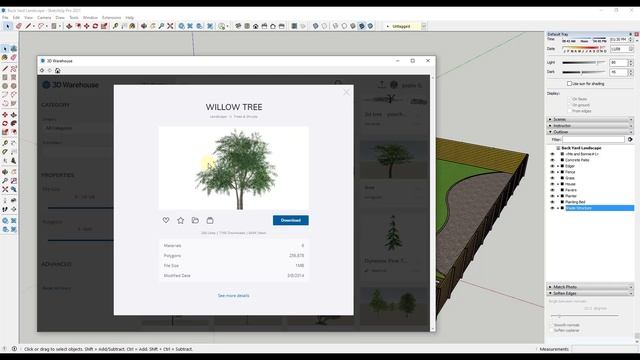Open the Help menu
The width and height of the screenshot is (640, 360).
(130, 18)
